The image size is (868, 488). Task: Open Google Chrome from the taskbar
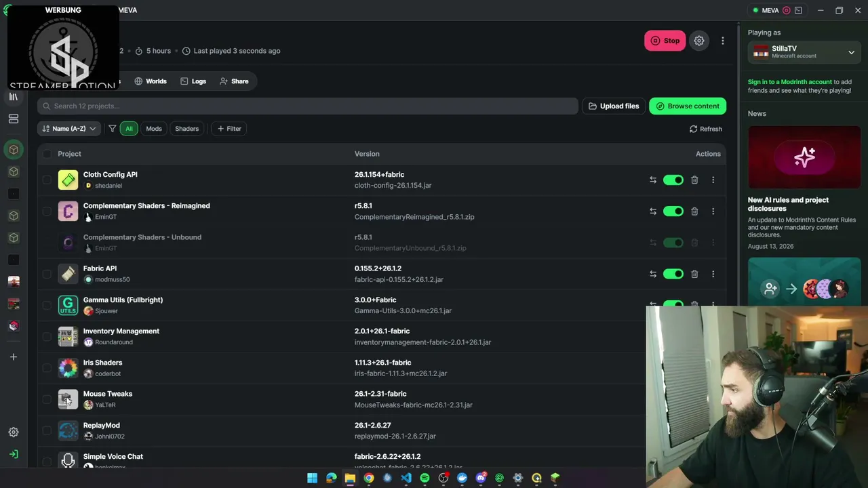tap(368, 478)
